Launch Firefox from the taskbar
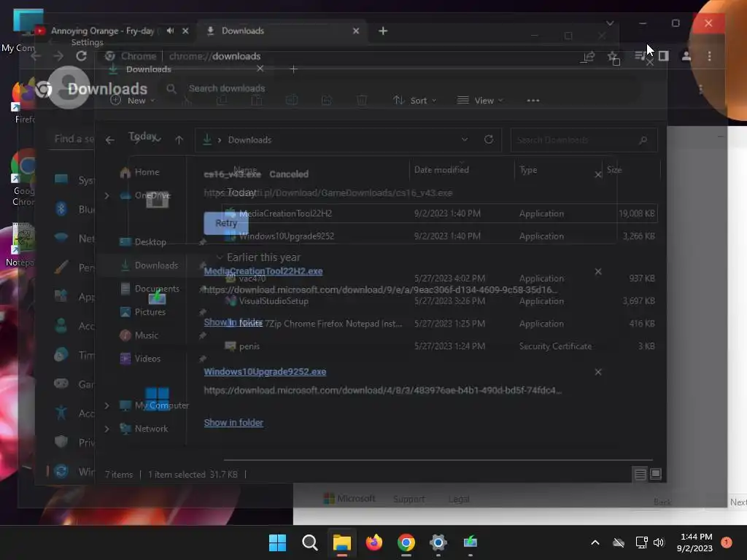The image size is (747, 560). click(374, 542)
